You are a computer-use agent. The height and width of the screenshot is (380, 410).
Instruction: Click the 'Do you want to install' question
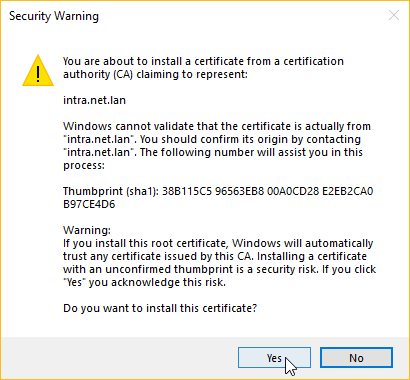(160, 308)
